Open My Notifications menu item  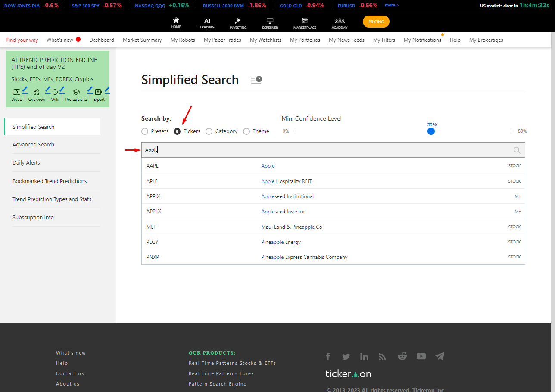tap(422, 40)
